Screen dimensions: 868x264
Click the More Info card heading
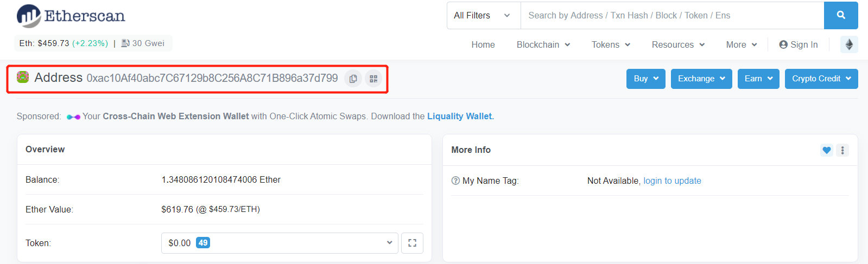(471, 150)
